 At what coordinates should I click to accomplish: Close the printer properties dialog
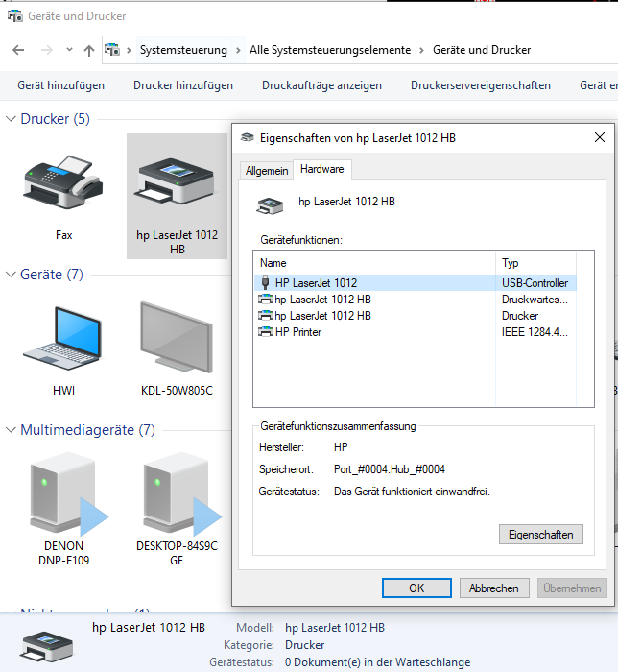tap(600, 137)
